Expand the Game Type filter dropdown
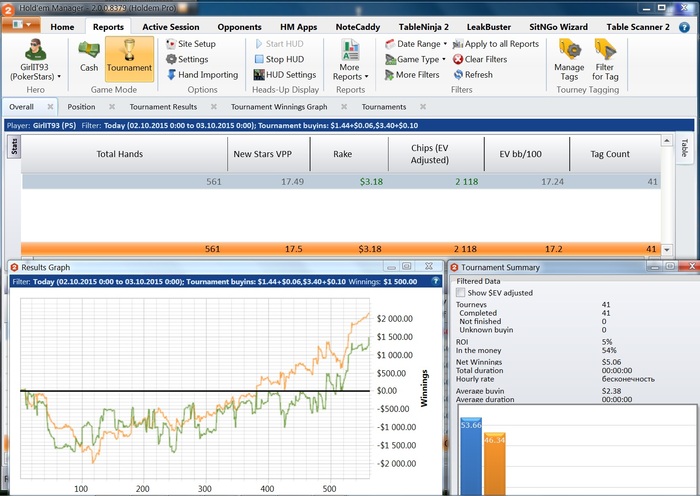 coord(415,59)
